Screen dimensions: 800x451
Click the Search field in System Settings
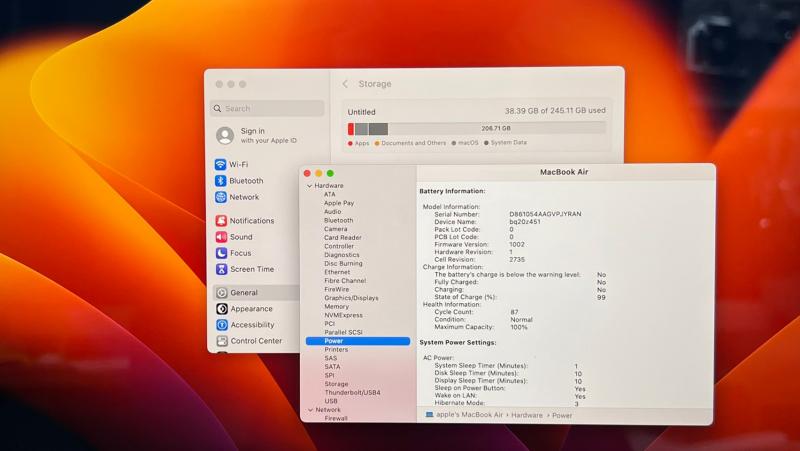(x=267, y=108)
